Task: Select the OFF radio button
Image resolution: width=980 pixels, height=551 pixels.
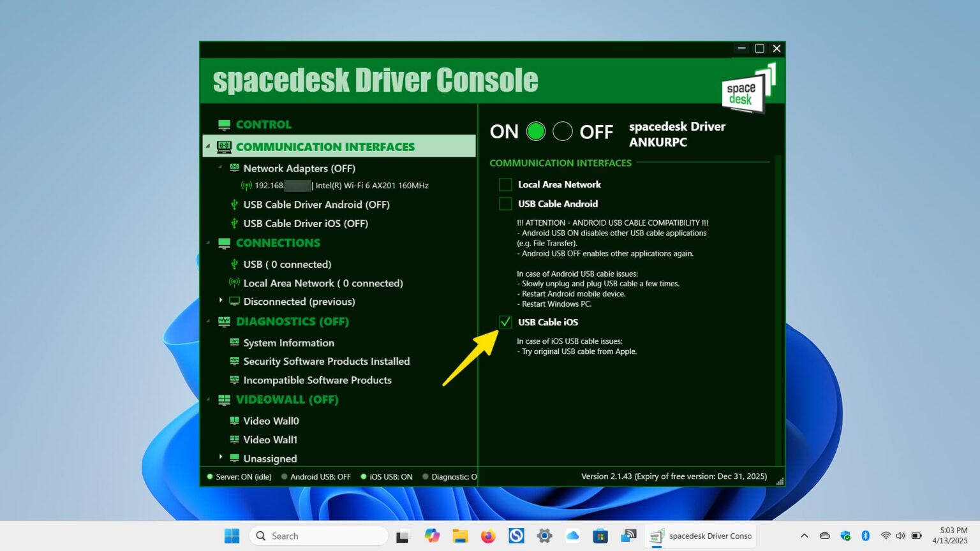Action: pyautogui.click(x=563, y=131)
